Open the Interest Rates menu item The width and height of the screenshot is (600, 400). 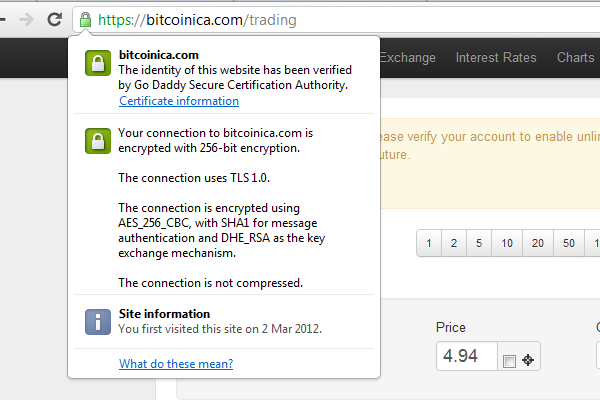pyautogui.click(x=496, y=57)
